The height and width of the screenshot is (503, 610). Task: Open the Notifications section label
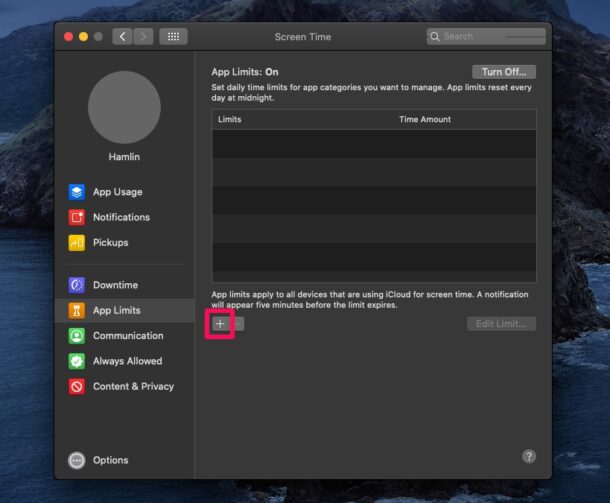[x=121, y=217]
